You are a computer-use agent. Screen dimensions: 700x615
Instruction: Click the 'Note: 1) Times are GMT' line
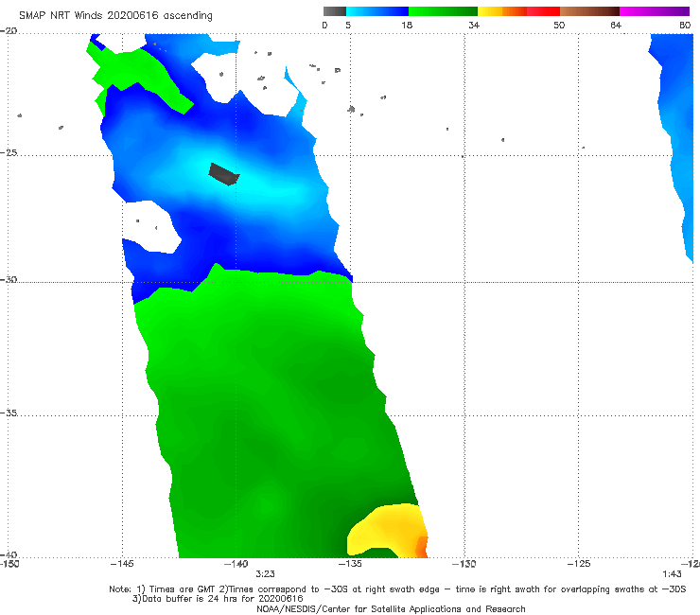coord(397,589)
